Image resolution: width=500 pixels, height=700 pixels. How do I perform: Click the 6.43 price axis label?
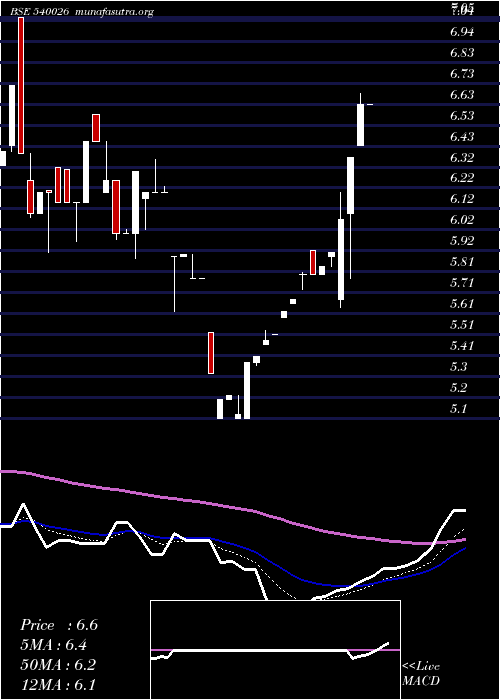point(462,137)
